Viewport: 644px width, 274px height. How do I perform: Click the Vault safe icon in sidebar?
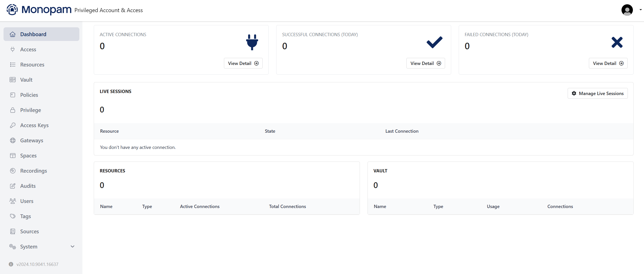point(13,80)
